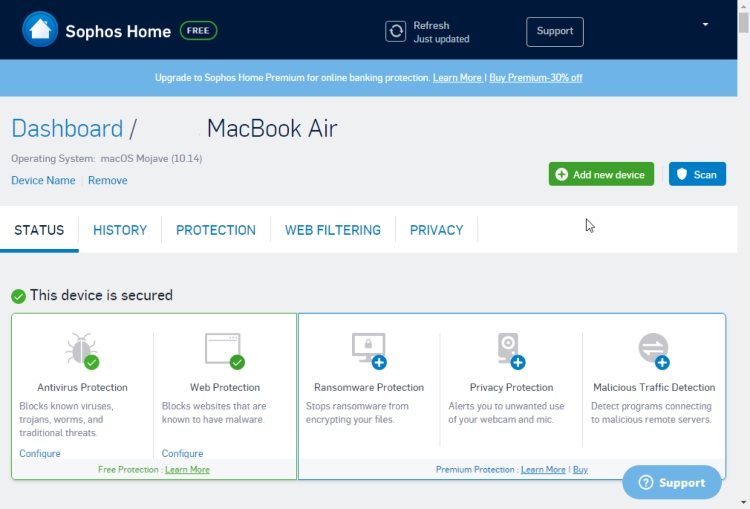
Task: Click Buy Premium-30% off link
Action: click(536, 77)
